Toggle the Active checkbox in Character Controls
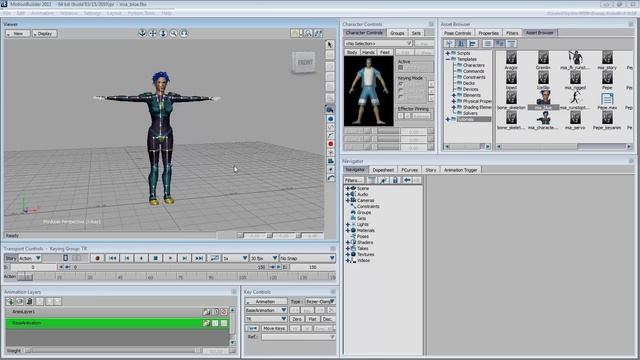 pyautogui.click(x=401, y=68)
